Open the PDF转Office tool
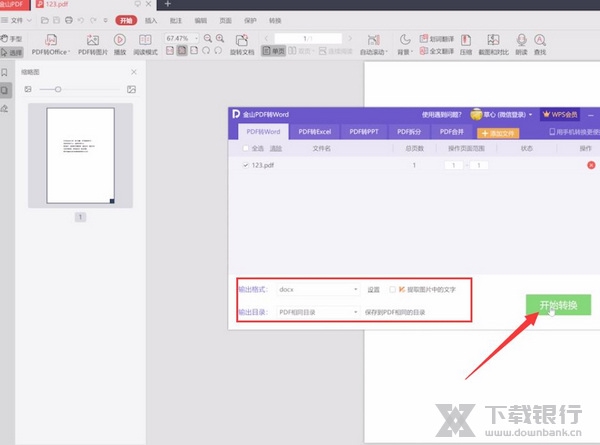The height and width of the screenshot is (445, 600). (51, 45)
